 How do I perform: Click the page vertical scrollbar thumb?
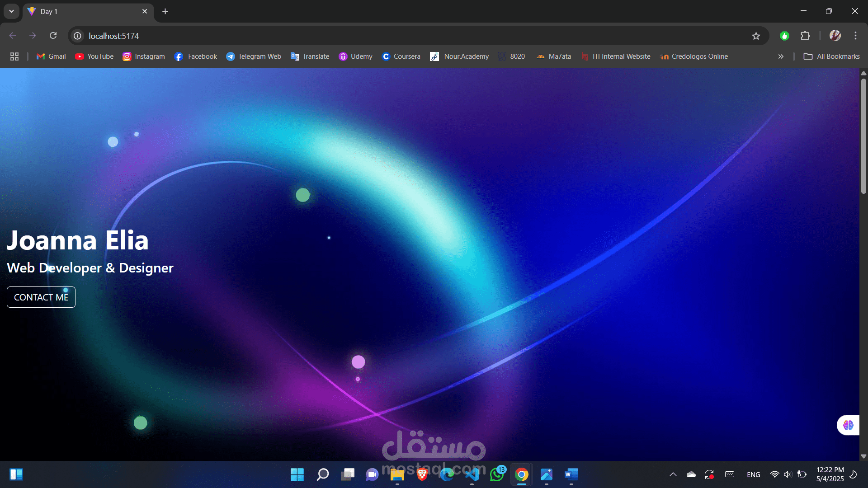tap(863, 136)
